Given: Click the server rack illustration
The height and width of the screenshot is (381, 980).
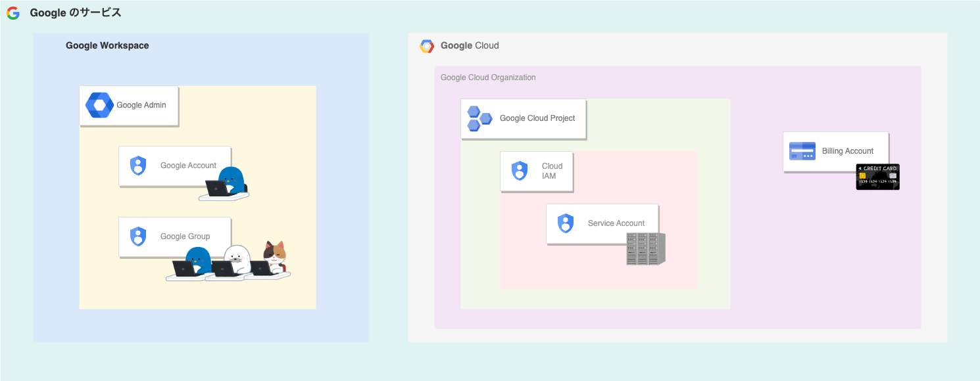Looking at the screenshot, I should 646,248.
